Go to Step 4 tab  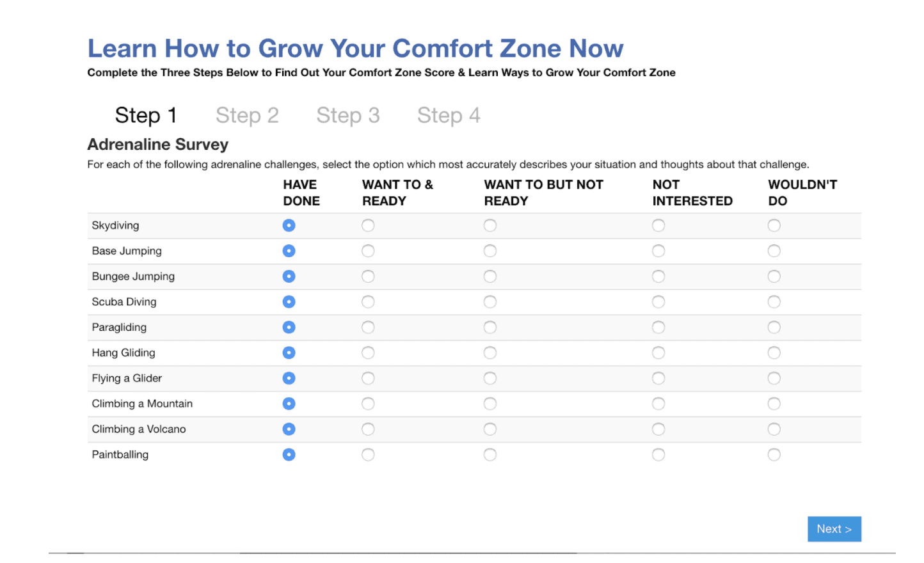449,115
